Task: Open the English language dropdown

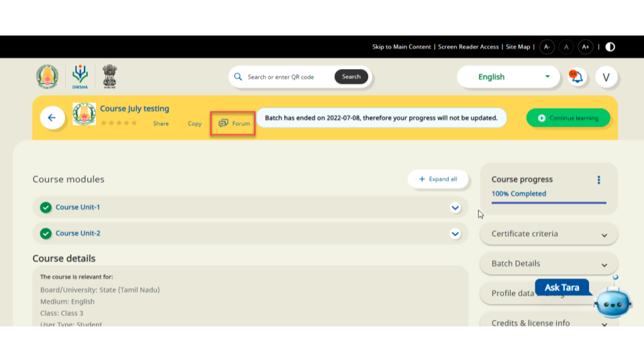Action: coord(508,77)
